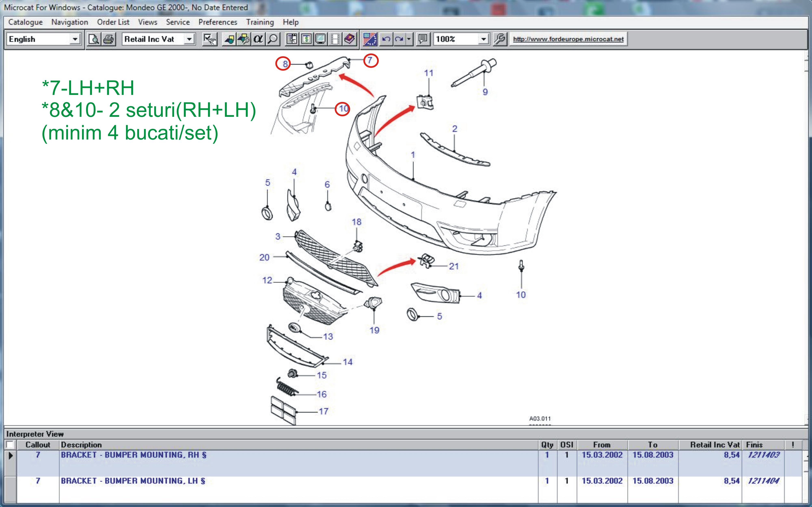
Task: Click the red book icon
Action: coord(349,39)
